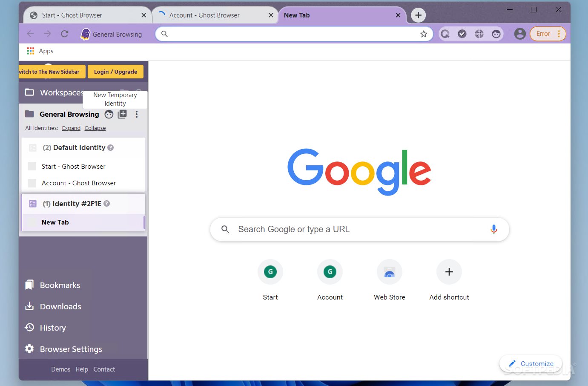Open Identity #2F1E help question mark

click(x=106, y=204)
